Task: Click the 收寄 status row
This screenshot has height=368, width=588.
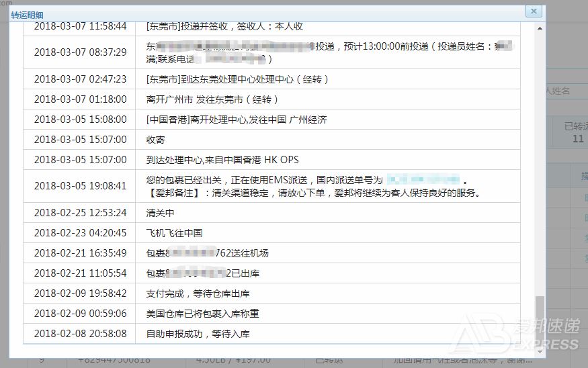Action: tap(155, 140)
